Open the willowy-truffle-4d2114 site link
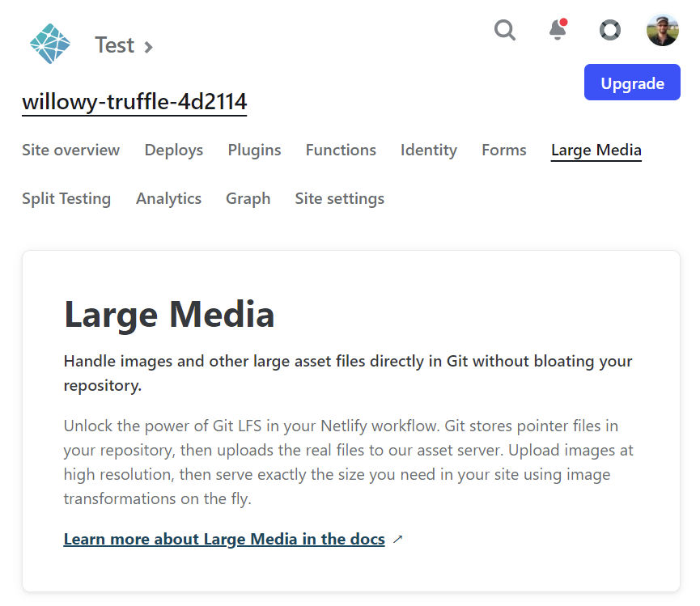This screenshot has height=606, width=700. tap(134, 102)
